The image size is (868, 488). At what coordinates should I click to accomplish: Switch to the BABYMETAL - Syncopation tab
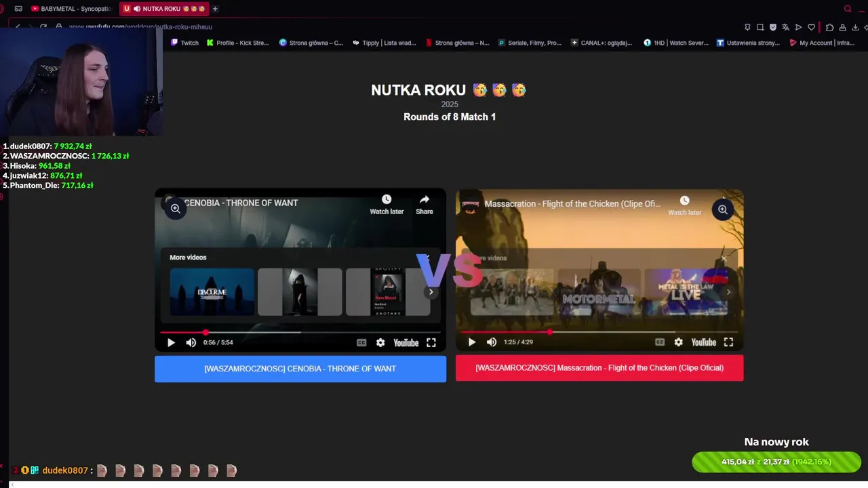pos(71,9)
